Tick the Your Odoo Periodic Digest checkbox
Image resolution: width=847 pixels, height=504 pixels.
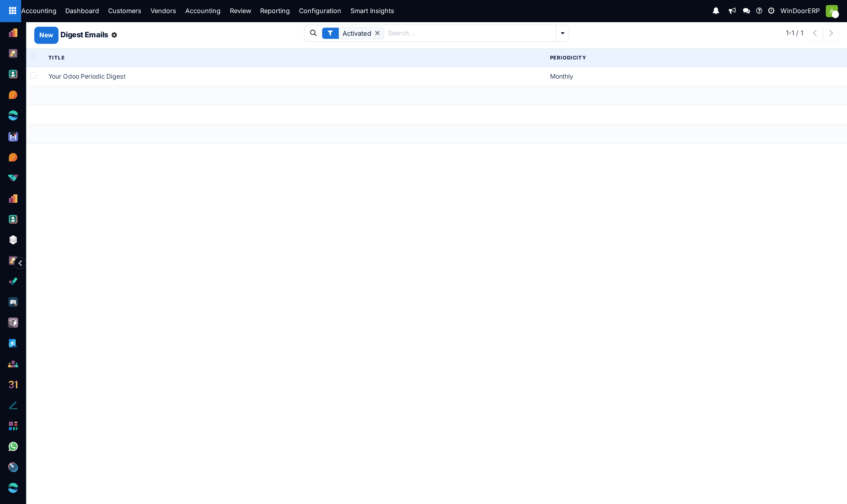tap(33, 75)
